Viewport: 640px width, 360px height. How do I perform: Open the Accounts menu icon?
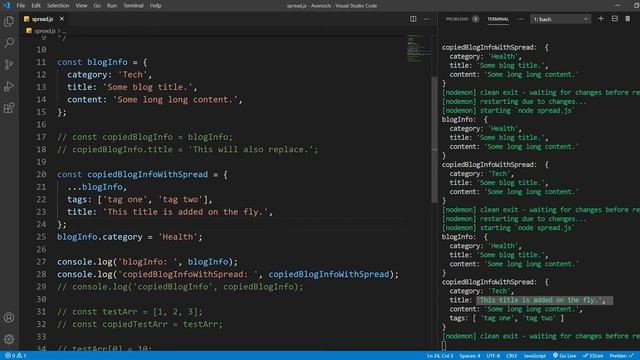pyautogui.click(x=9, y=317)
